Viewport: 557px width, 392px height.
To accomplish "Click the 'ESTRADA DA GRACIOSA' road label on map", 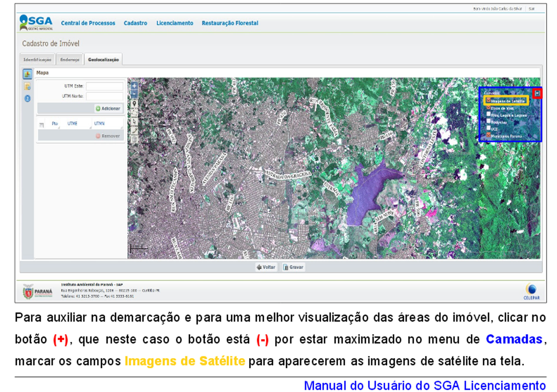I will (288, 174).
